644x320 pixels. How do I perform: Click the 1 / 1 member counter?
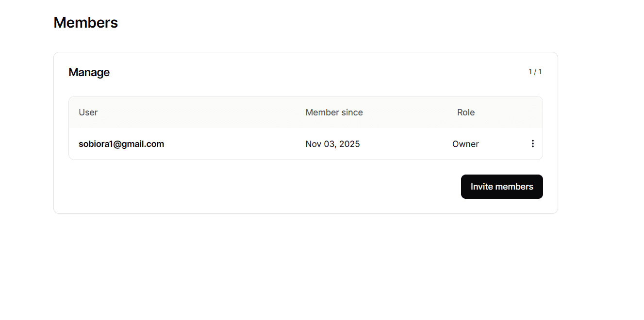click(x=535, y=72)
